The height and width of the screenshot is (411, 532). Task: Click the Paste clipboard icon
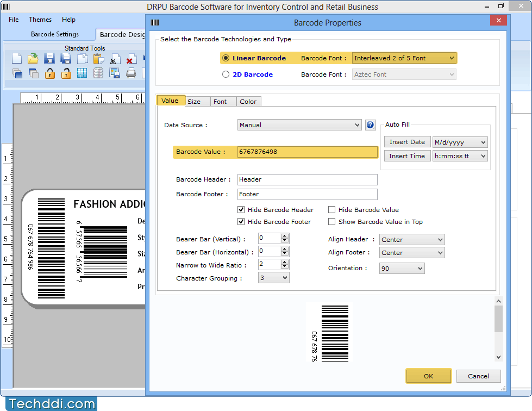click(98, 58)
